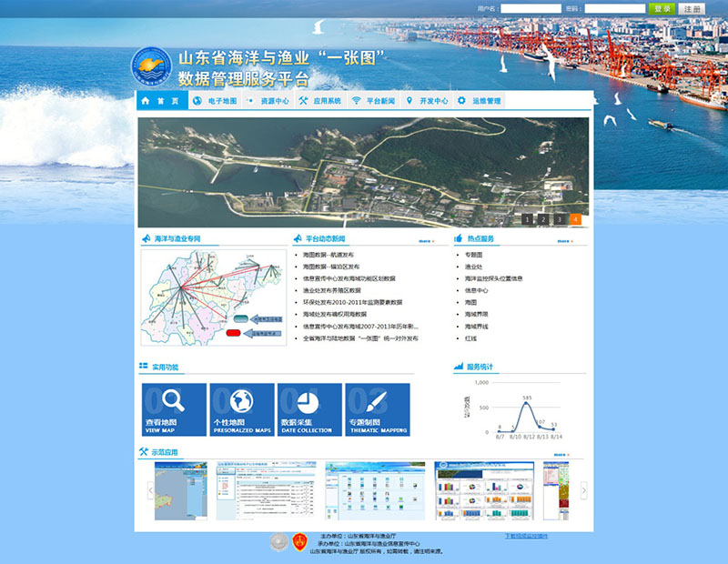Show banner slide 4
The image size is (728, 564).
coord(576,219)
